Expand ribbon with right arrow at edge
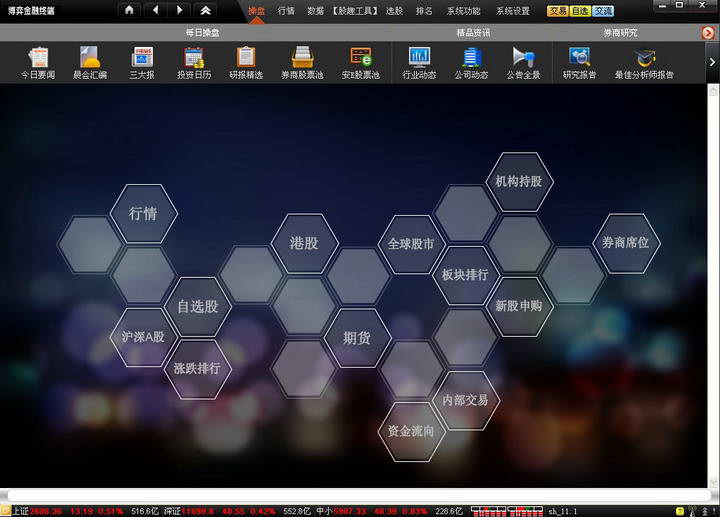 pyautogui.click(x=712, y=63)
